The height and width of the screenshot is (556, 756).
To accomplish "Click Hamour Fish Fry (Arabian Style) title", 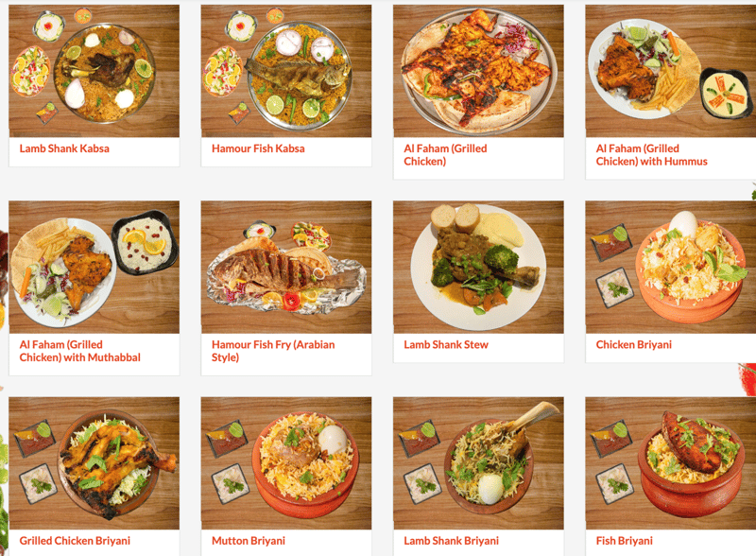I will point(273,351).
